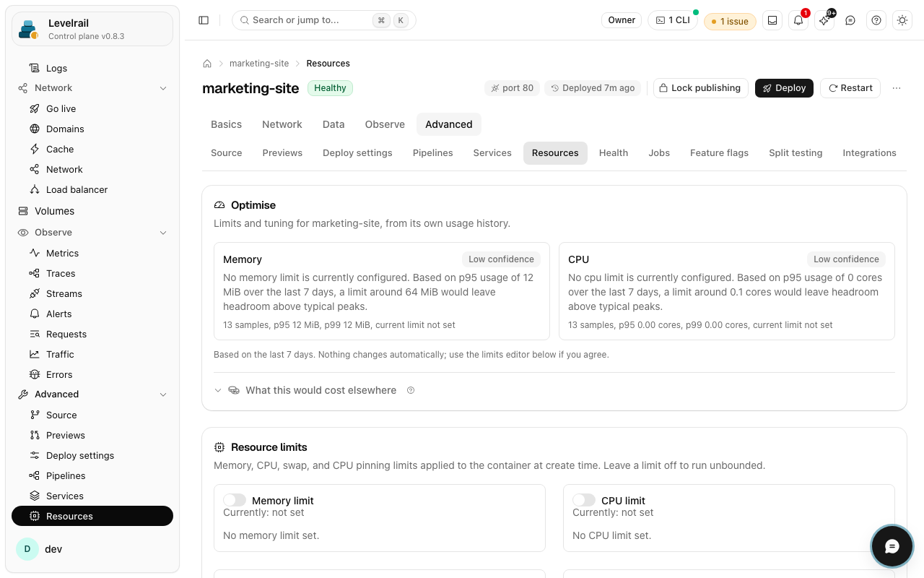Screen dimensions: 924x578
Task: Open Volumes in the sidebar
Action: (92, 211)
